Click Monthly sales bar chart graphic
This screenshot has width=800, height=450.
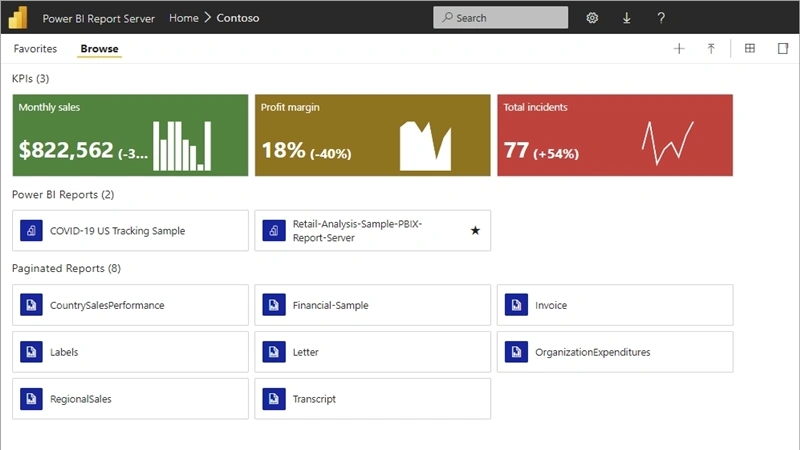(182, 146)
